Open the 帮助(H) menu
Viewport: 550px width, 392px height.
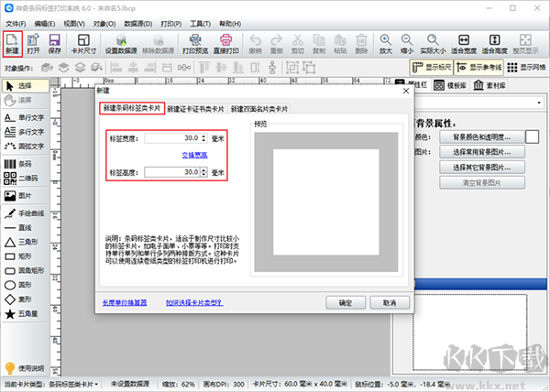pyautogui.click(x=230, y=24)
